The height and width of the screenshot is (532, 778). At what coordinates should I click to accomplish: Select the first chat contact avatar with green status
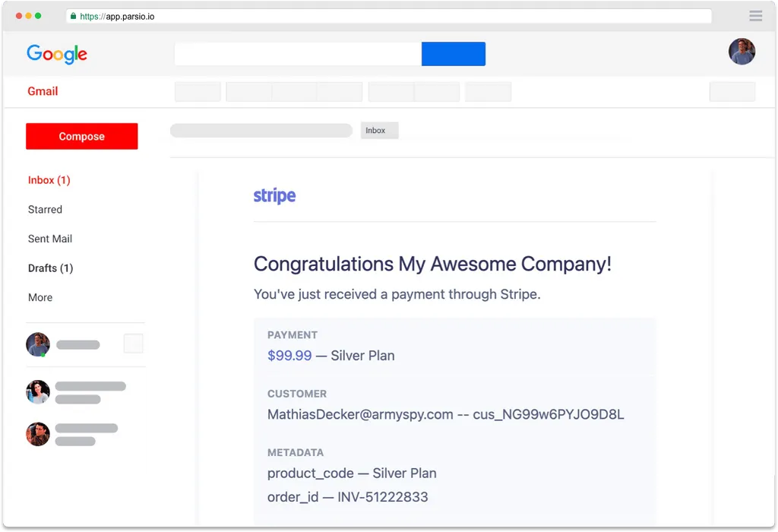tap(38, 344)
